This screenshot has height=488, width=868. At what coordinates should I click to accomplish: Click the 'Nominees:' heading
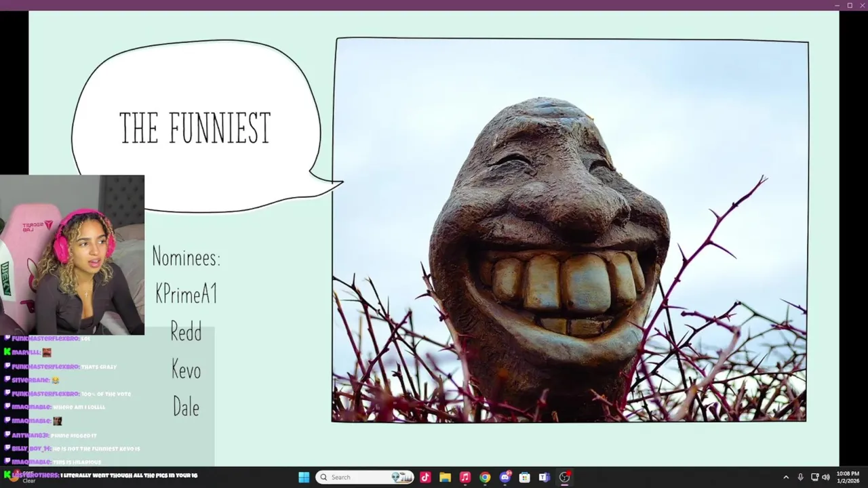coord(186,258)
